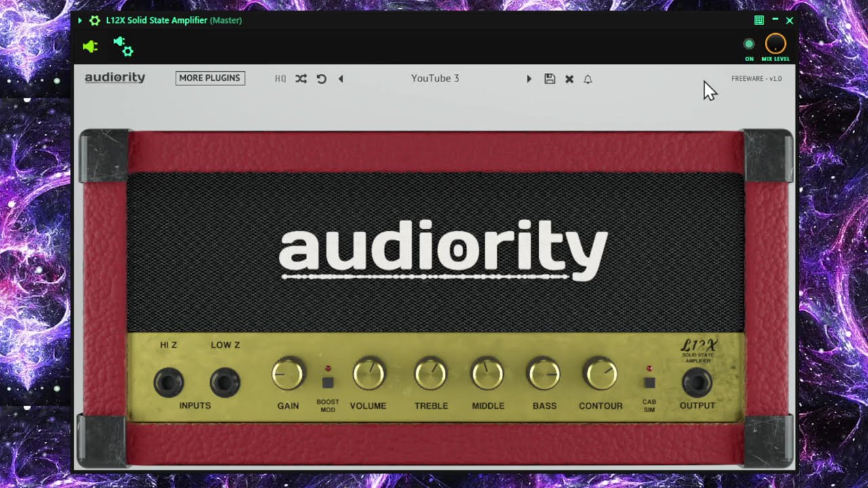Save the preset with the floppy disk icon

coord(549,79)
